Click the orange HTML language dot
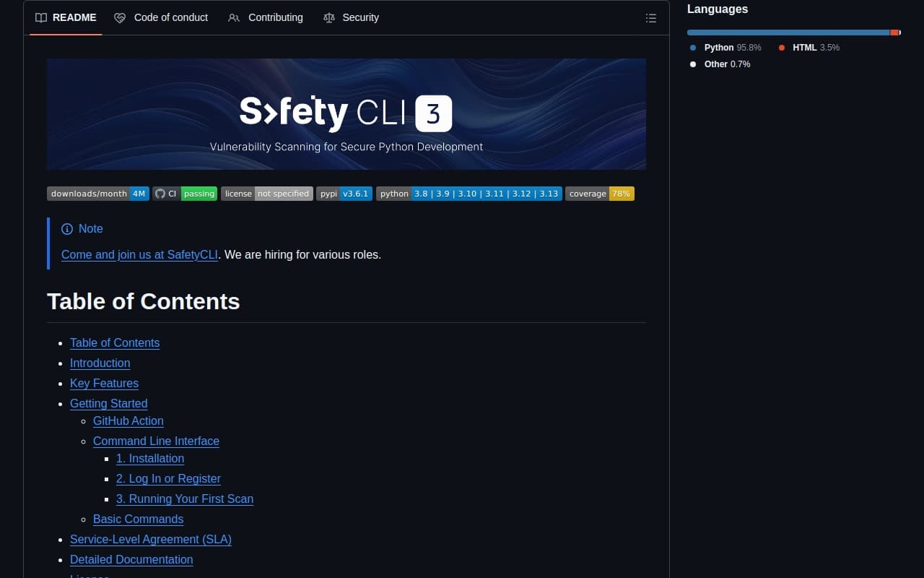Image resolution: width=924 pixels, height=578 pixels. pyautogui.click(x=781, y=47)
